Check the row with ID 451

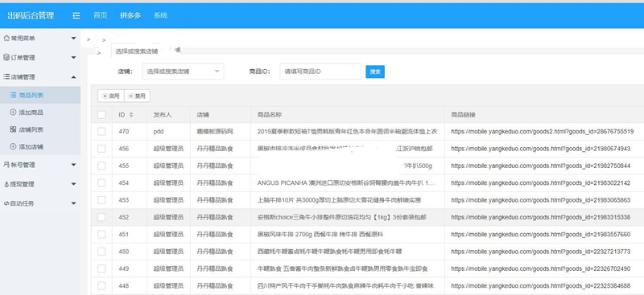(x=101, y=234)
